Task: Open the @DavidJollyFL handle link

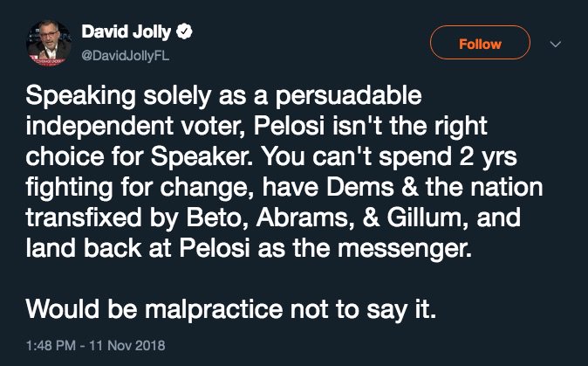Action: click(123, 53)
